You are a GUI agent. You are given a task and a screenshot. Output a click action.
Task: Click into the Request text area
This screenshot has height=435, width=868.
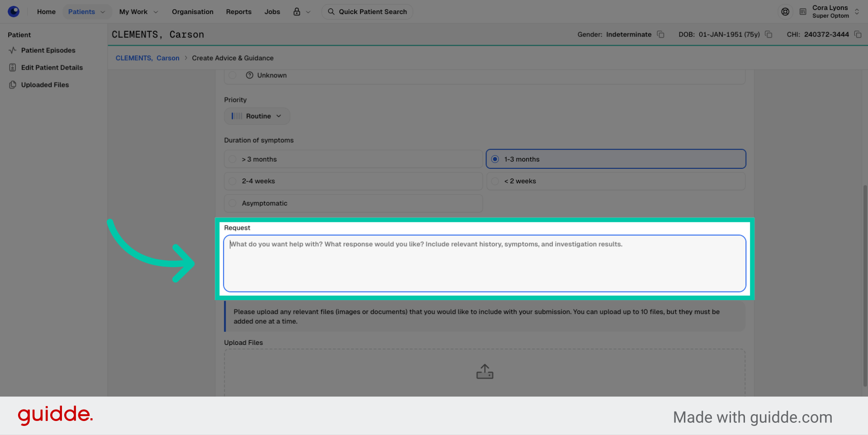click(x=484, y=263)
